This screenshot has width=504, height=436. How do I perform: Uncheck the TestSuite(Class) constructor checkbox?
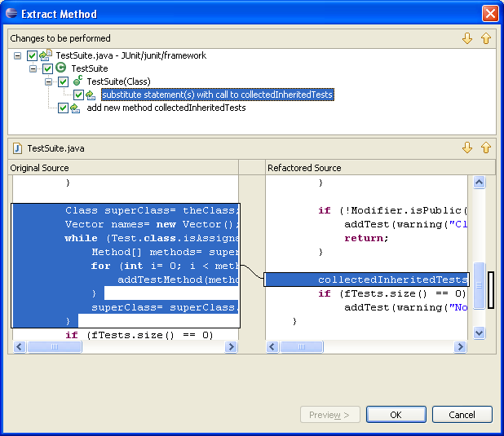63,81
